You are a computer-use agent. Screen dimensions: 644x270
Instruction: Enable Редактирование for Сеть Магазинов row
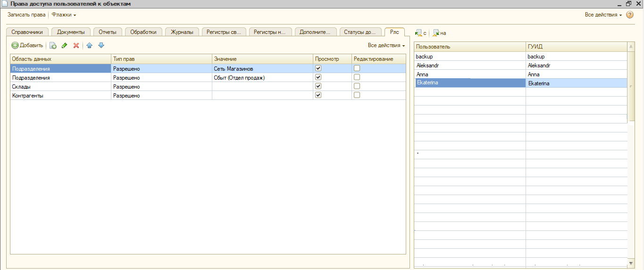pos(357,68)
